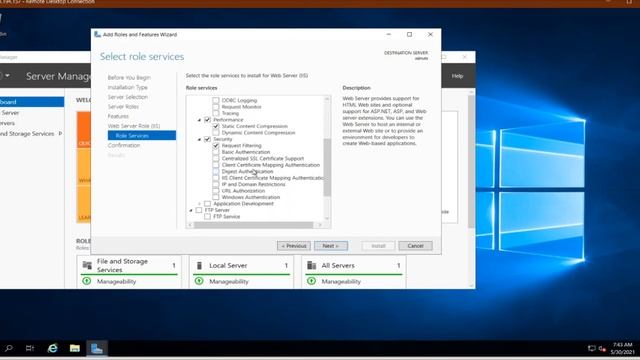Open Task View on the taskbar

[30, 348]
